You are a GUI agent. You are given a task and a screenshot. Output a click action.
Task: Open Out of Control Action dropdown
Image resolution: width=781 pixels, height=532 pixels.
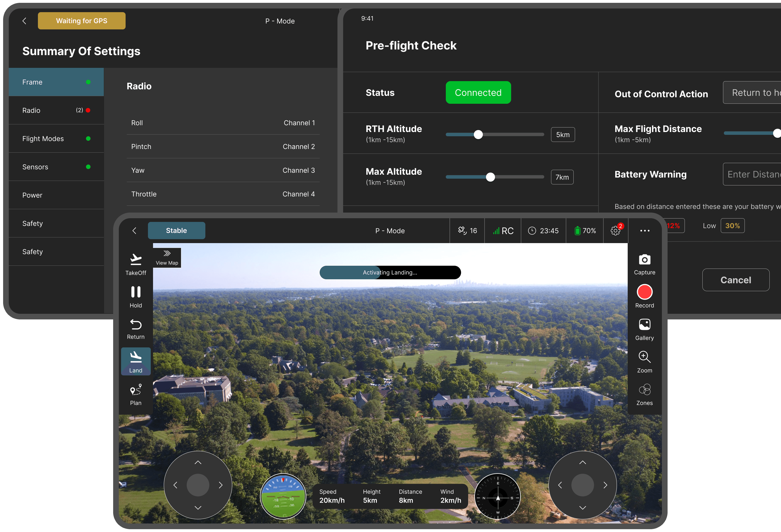pos(751,93)
